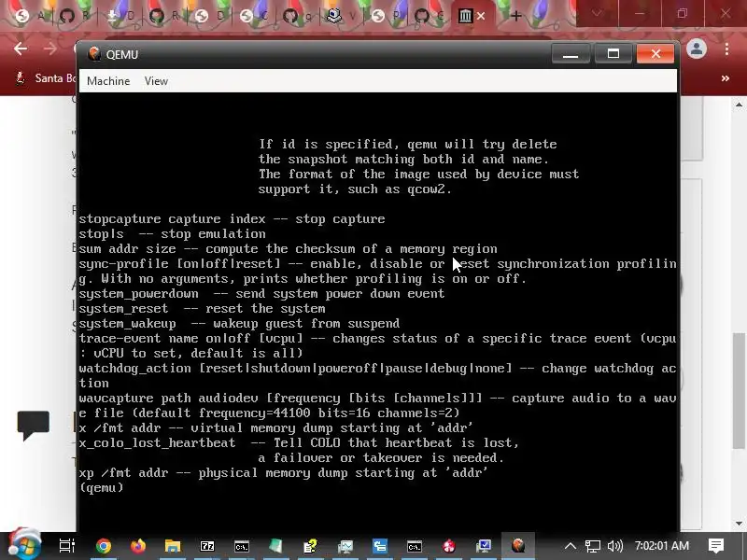Open 7-Zip from the taskbar
Screen dimensions: 747x560
(x=207, y=546)
